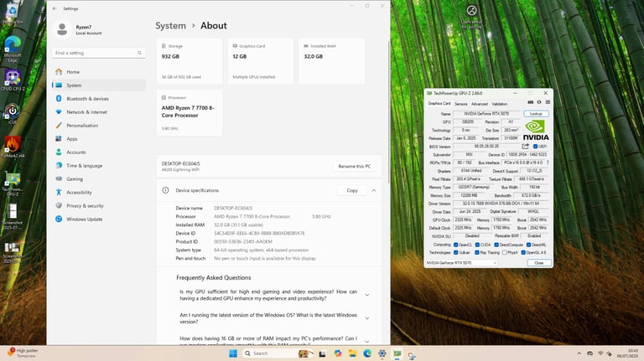Open the iCUE desktop shortcut
The image size is (644, 361).
click(13, 114)
